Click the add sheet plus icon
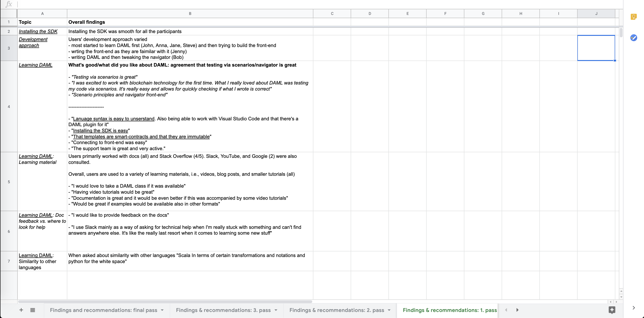The width and height of the screenshot is (644, 318). click(21, 310)
